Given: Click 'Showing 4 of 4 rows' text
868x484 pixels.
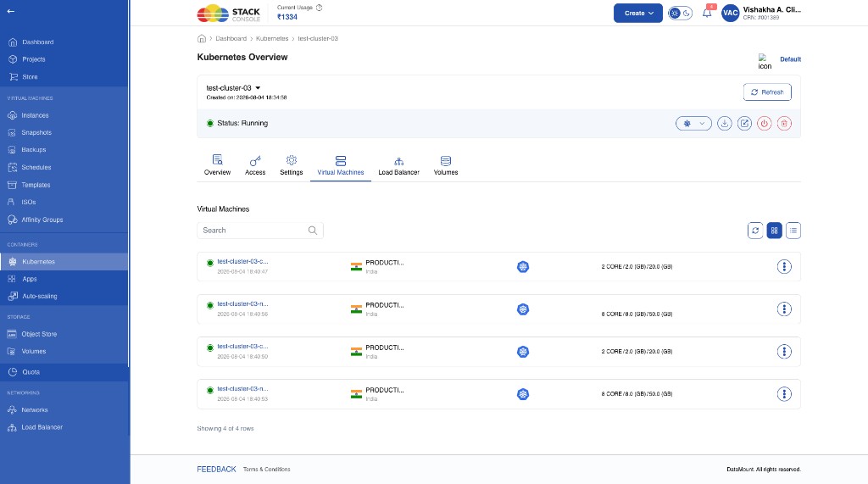Looking at the screenshot, I should pos(225,429).
